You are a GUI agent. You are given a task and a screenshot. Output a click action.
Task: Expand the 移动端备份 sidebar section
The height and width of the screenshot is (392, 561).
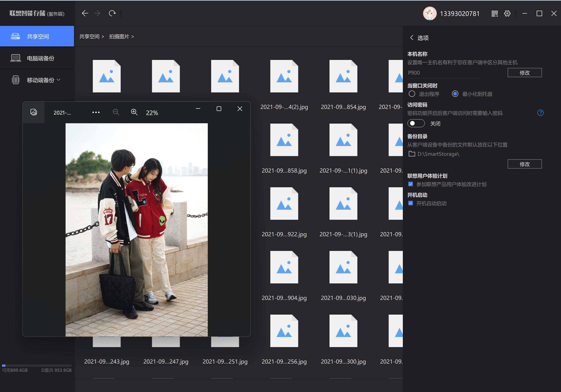coord(58,80)
